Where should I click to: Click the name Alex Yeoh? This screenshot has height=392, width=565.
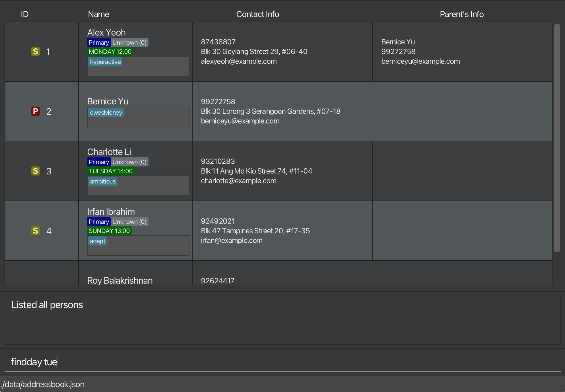pyautogui.click(x=106, y=32)
